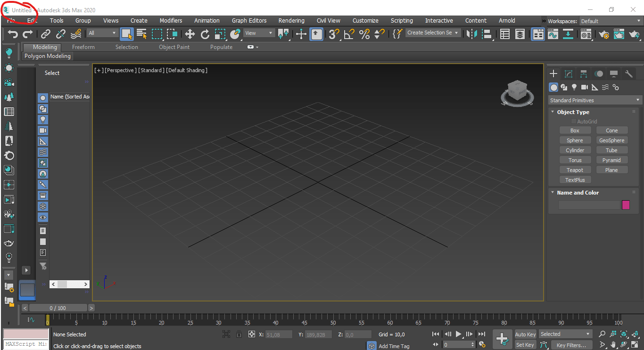Click the Angle Snap toggle icon
The width and height of the screenshot is (644, 350).
point(349,33)
